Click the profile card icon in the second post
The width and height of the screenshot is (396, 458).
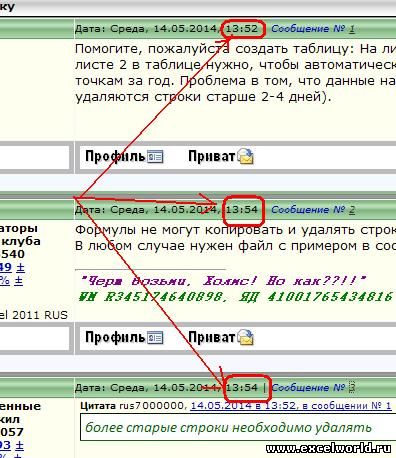[x=155, y=338]
